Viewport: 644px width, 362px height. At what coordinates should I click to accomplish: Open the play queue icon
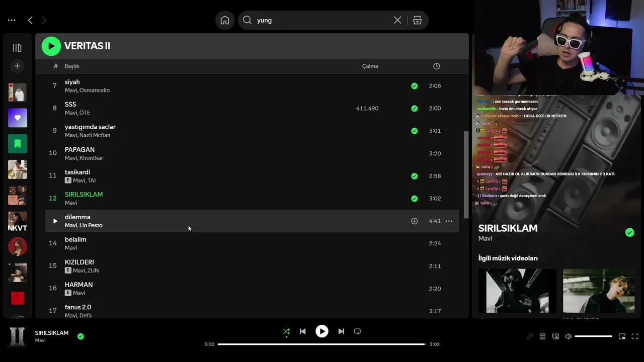542,337
